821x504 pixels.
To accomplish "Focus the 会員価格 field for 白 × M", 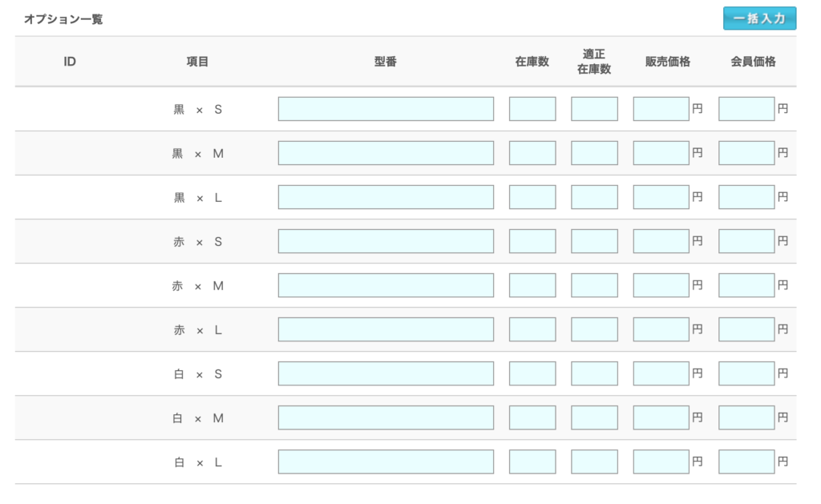I will 746,417.
